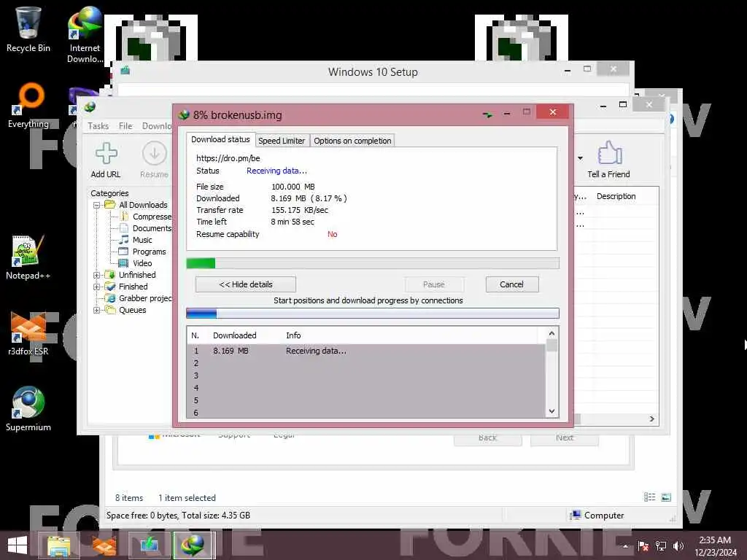The height and width of the screenshot is (560, 747).
Task: Expand the Queues category node
Action: 97,310
